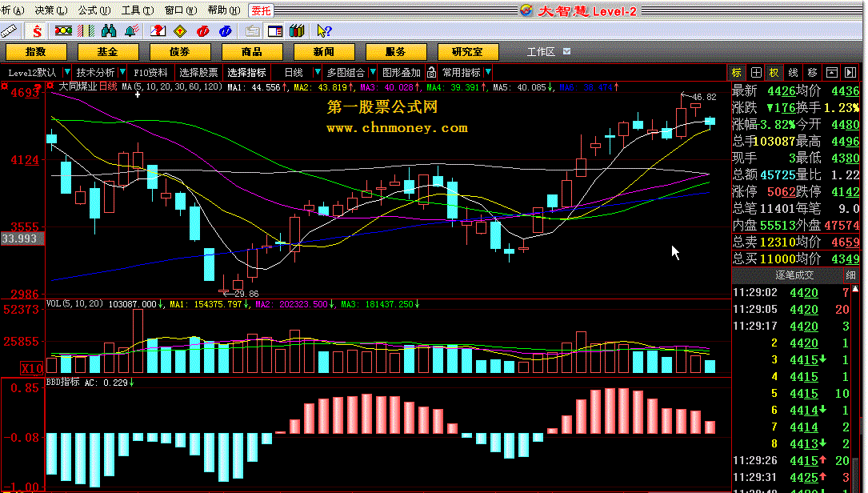This screenshot has width=868, height=493.
Task: Click the 逐笔成交 tick trades header
Action: (794, 275)
